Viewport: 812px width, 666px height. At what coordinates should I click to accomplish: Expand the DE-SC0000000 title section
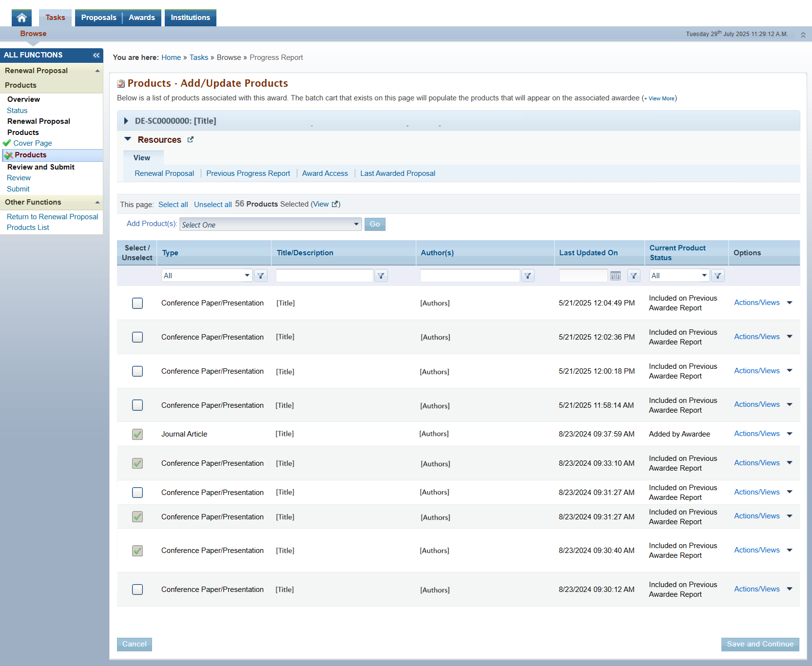[x=126, y=121]
